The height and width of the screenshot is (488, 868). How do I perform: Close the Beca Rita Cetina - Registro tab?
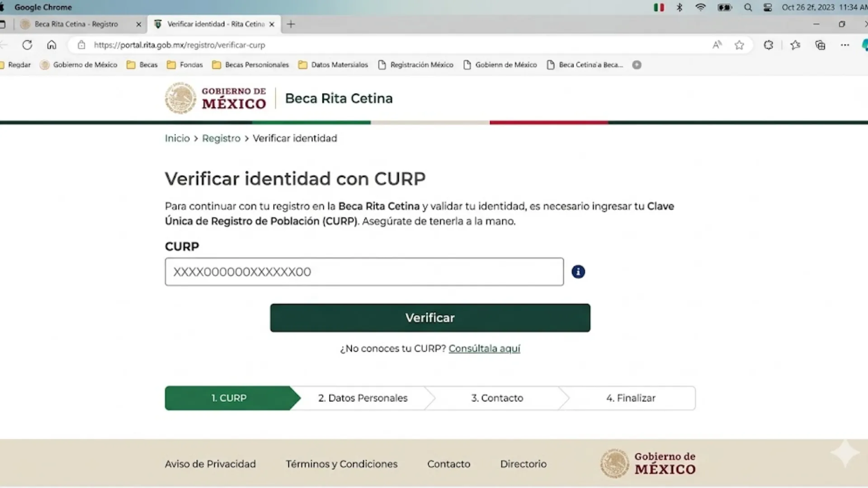[138, 24]
